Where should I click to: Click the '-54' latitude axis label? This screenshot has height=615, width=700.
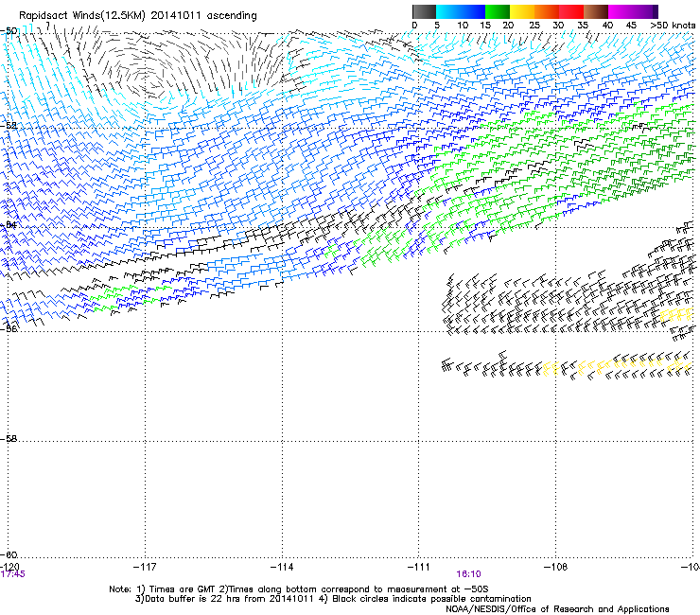9,224
